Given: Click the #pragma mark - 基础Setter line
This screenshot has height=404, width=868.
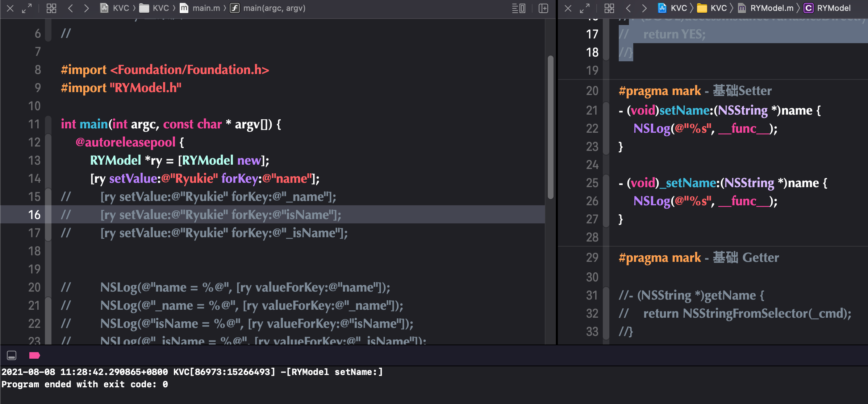Looking at the screenshot, I should point(695,91).
